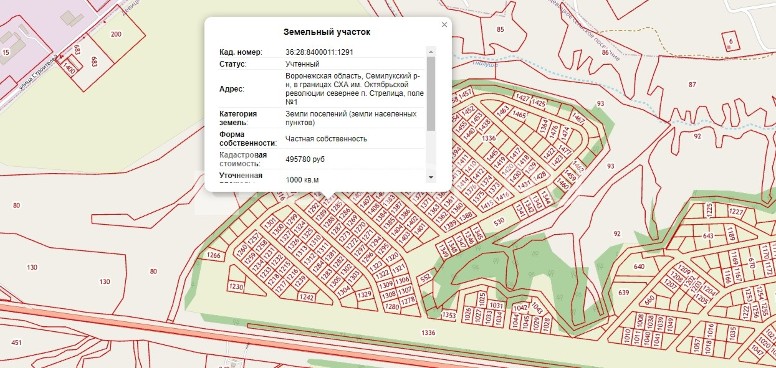
Task: Click the popup vertical scrollbar thumb
Action: [x=431, y=93]
